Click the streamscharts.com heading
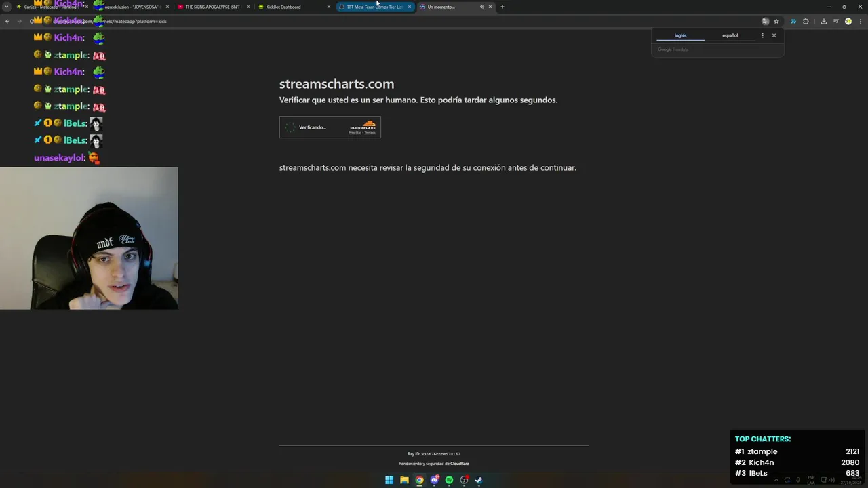Screen dimensions: 868x488 click(336, 84)
